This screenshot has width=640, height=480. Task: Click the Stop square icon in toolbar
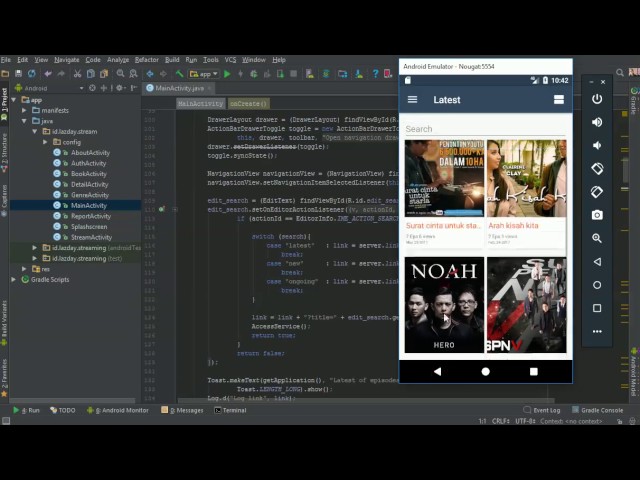[293, 74]
